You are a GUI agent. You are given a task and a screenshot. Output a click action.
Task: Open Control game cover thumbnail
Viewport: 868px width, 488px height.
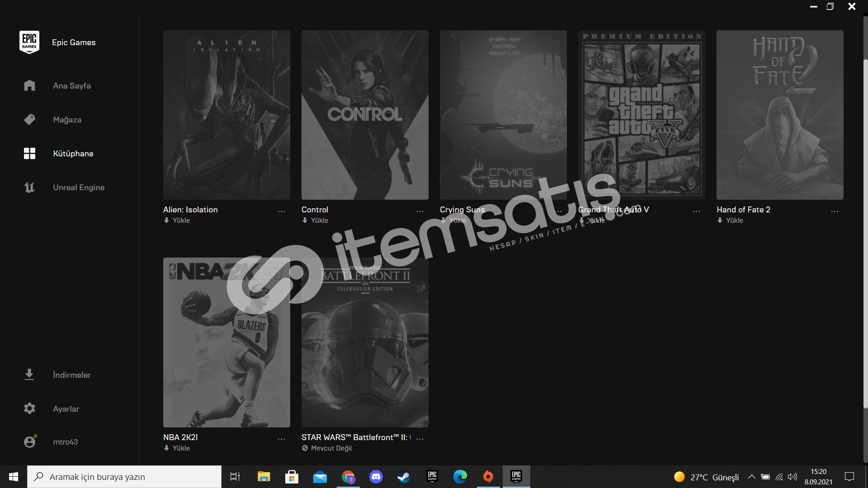(365, 115)
